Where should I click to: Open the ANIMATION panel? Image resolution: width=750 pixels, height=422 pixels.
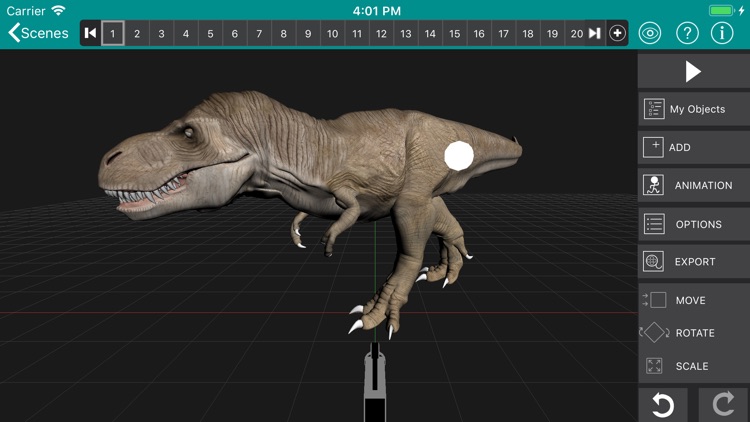point(693,185)
